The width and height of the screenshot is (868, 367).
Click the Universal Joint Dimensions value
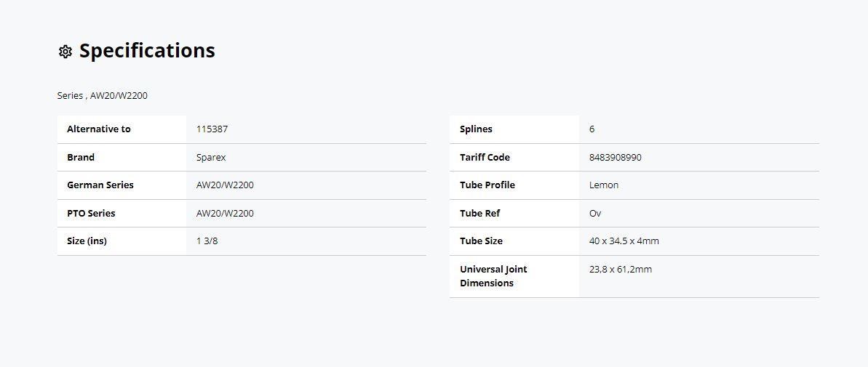click(621, 270)
